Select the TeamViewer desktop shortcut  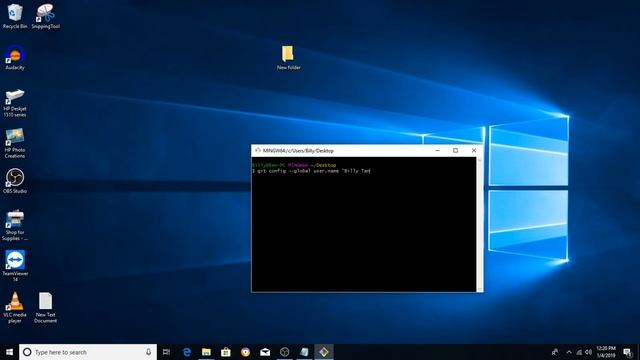pyautogui.click(x=15, y=266)
